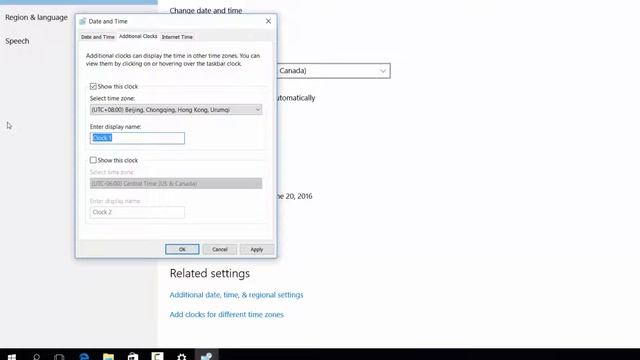Open the Store icon on taskbar
Viewport: 640px width, 360px height.
tap(133, 357)
